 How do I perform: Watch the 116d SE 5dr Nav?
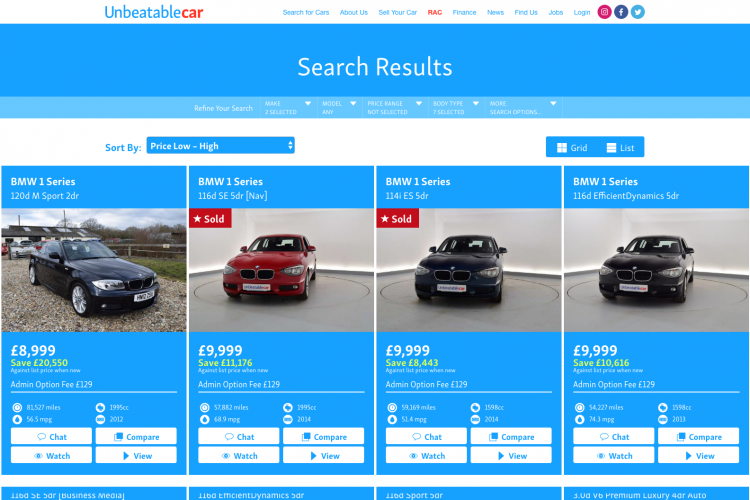[239, 456]
